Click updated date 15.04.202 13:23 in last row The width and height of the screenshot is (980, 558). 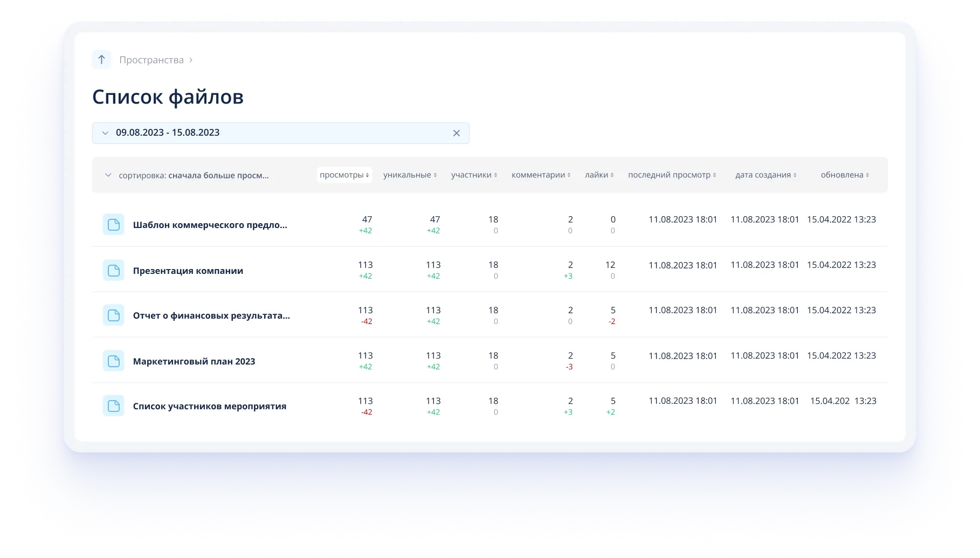coord(843,401)
